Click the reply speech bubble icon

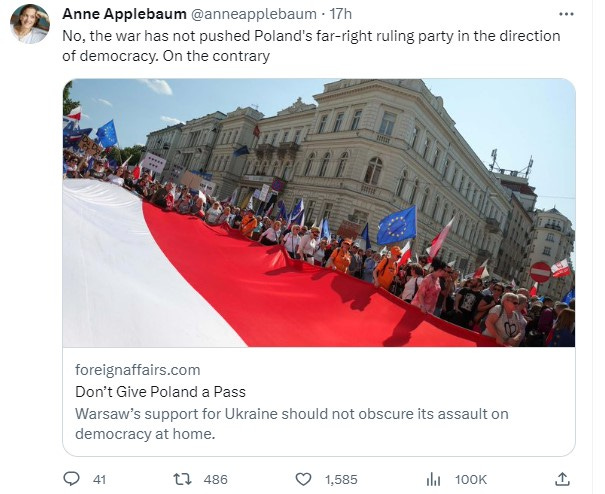(71, 479)
